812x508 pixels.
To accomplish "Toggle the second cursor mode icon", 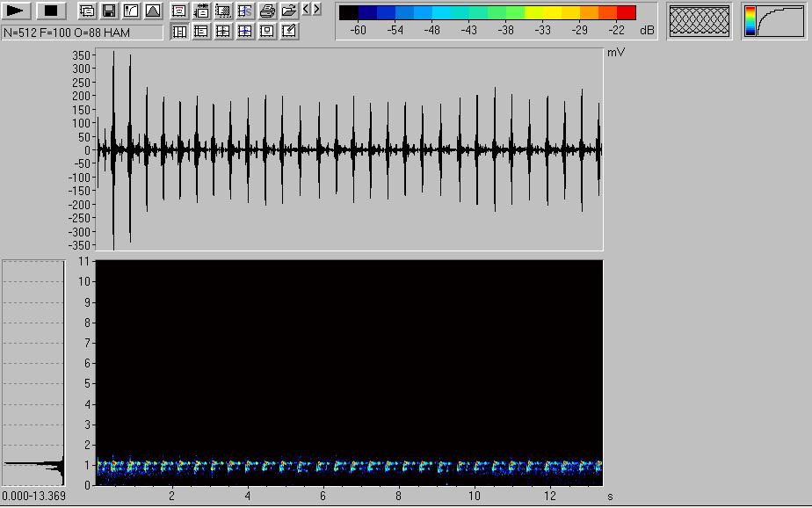I will 201,32.
